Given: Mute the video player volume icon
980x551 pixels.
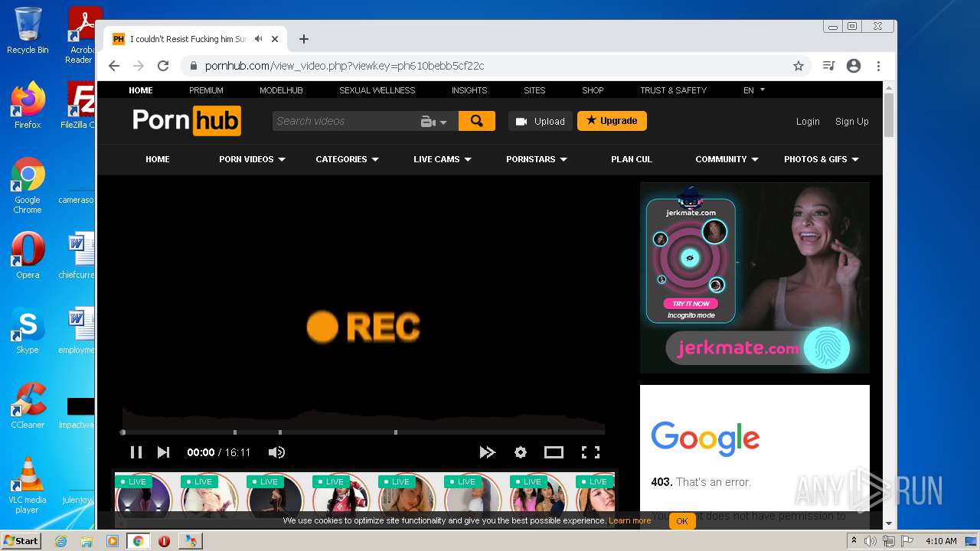Looking at the screenshot, I should (276, 452).
